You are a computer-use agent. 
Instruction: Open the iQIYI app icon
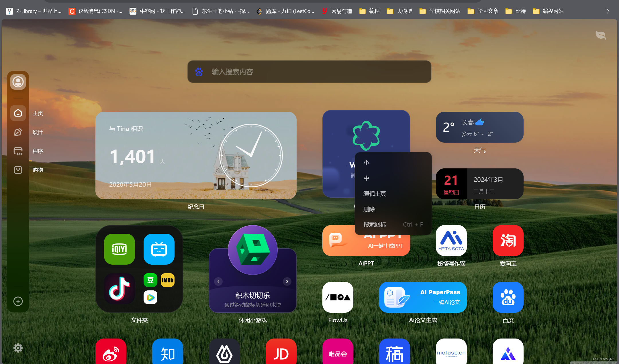(x=119, y=249)
